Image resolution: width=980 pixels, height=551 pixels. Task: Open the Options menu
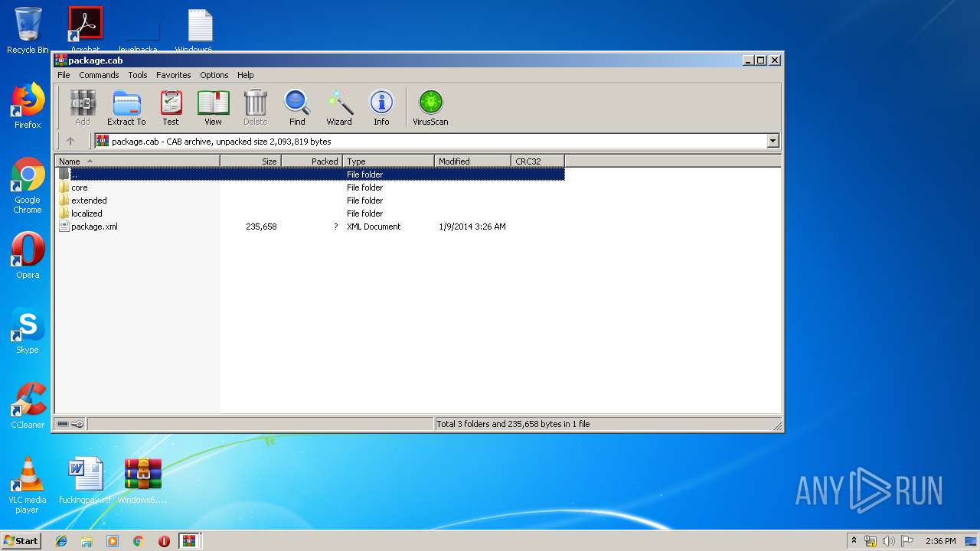214,75
